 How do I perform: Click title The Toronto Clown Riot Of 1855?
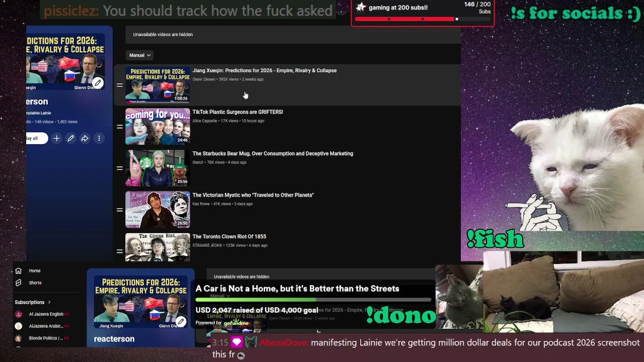(x=229, y=237)
